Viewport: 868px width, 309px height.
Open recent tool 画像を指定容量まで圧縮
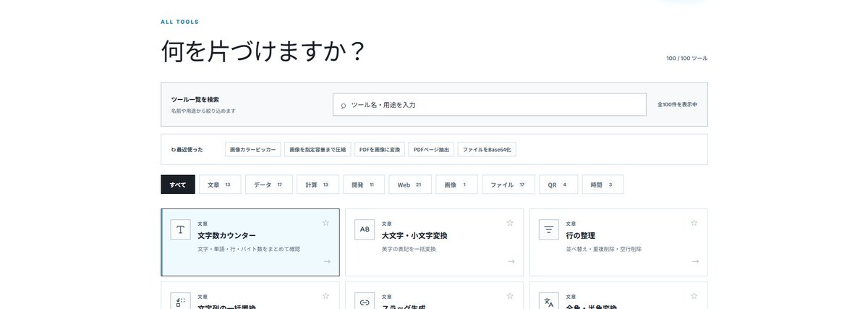(318, 149)
